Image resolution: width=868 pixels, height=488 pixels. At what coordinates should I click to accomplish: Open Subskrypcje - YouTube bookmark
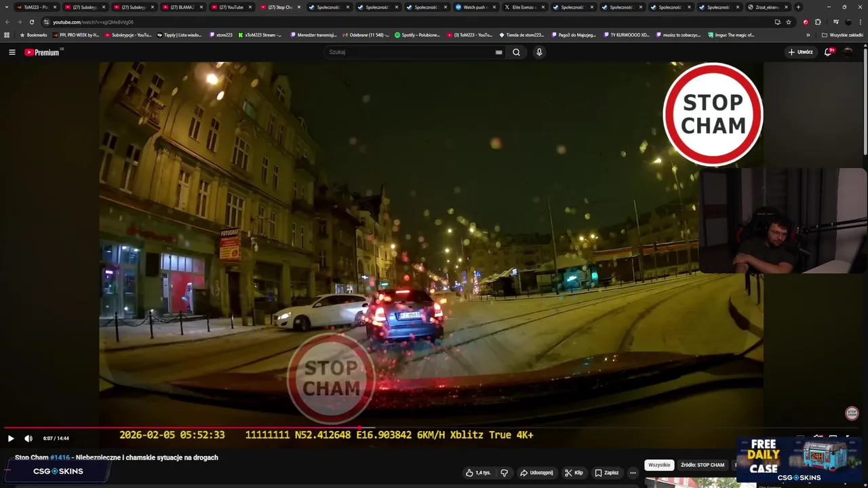128,35
